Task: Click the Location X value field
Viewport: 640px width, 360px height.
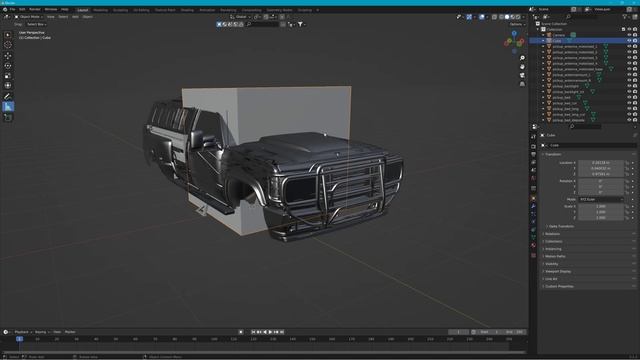Action: [x=601, y=163]
